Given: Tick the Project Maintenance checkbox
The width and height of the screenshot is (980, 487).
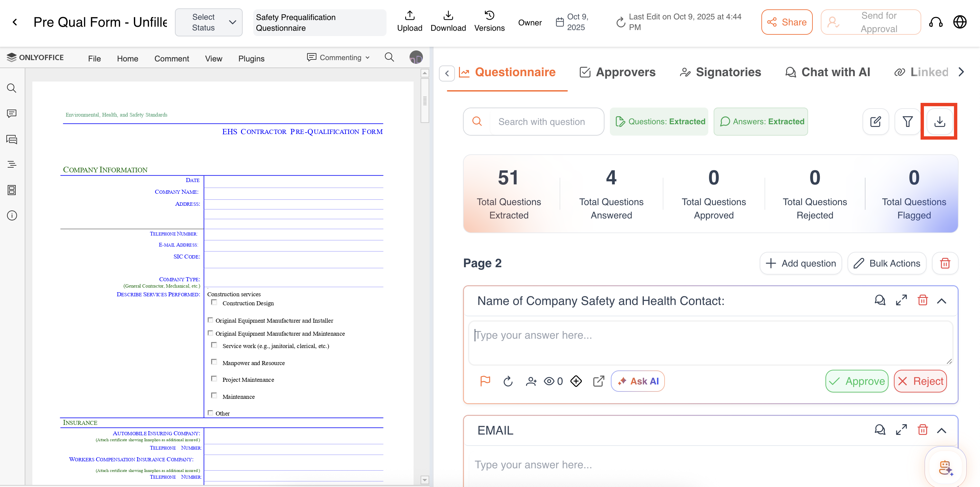Looking at the screenshot, I should [214, 379].
